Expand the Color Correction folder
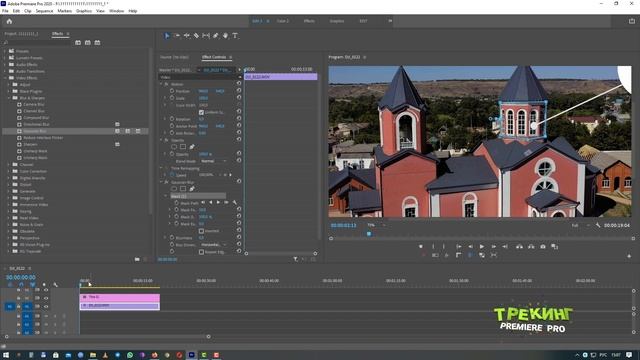 click(9, 171)
